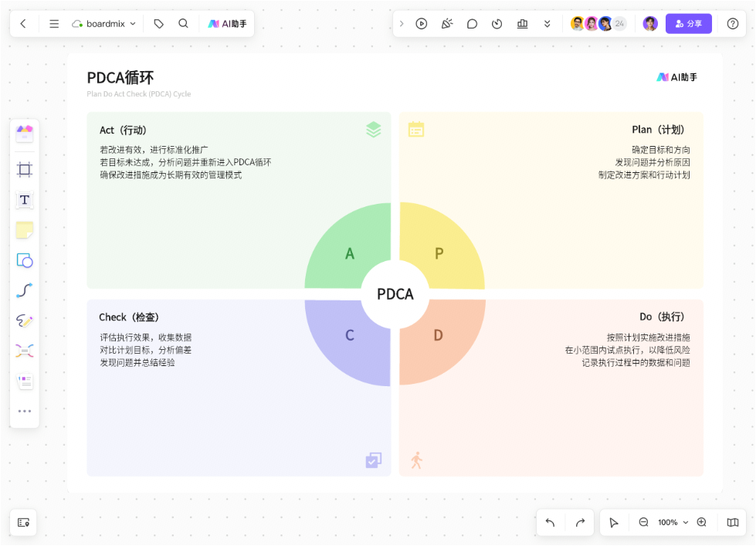Undo the last action

coord(551,522)
